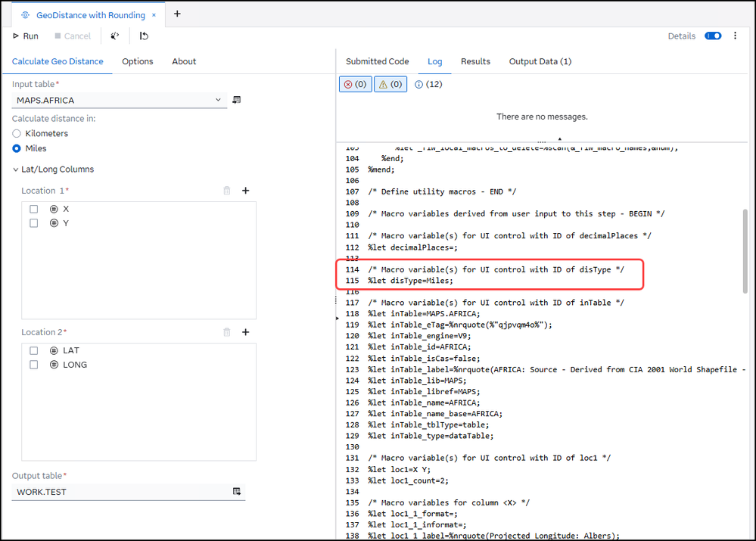Select the Log tab

coord(434,61)
